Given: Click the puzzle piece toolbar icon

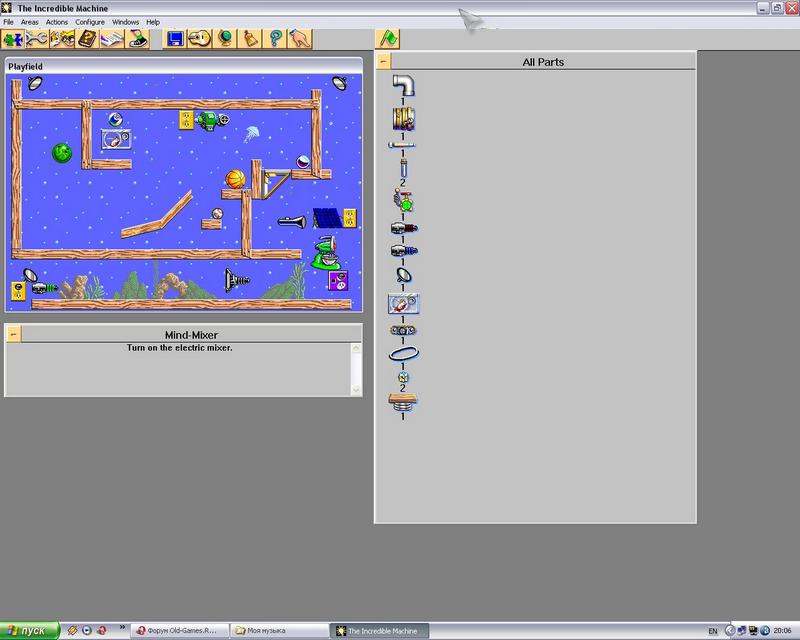Looking at the screenshot, I should click(13, 39).
